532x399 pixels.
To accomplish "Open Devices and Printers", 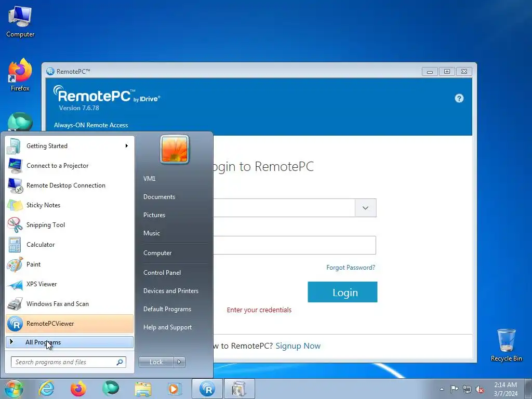I will pos(170,291).
